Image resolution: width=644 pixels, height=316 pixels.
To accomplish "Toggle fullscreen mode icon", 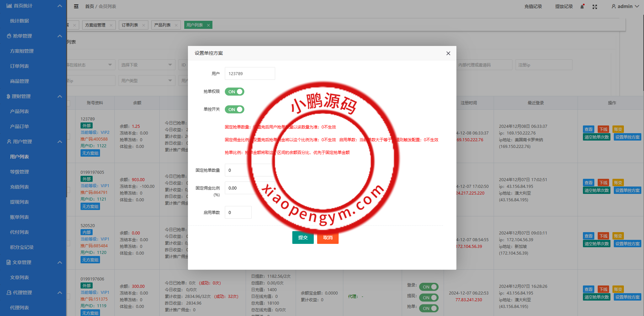I will pos(595,7).
